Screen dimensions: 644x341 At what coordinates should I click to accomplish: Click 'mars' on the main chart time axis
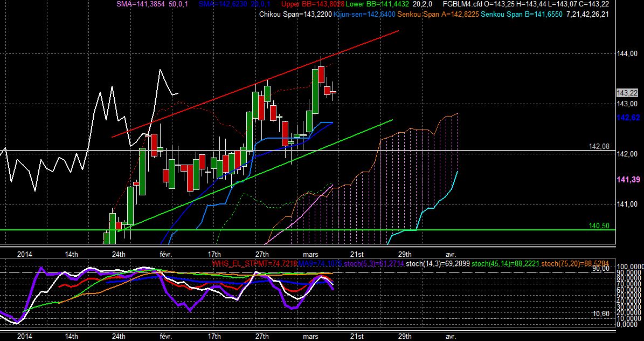pos(310,255)
